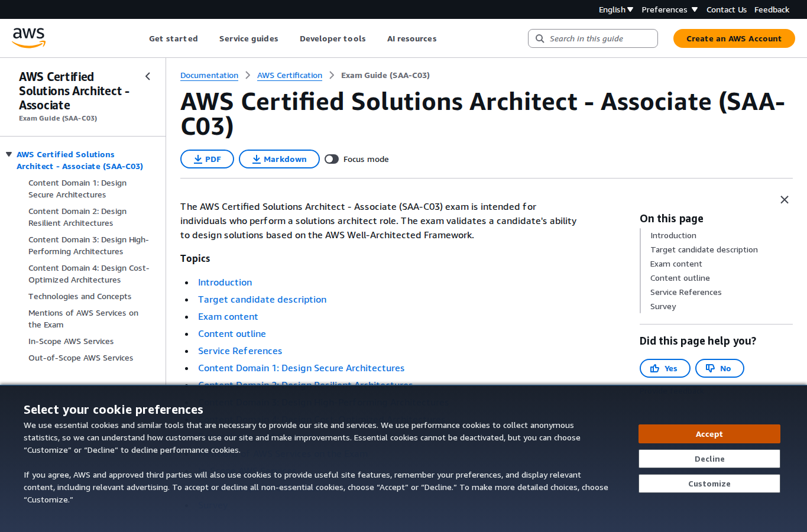Select Technologies and Concepts in sidebar
807x532 pixels.
point(80,296)
